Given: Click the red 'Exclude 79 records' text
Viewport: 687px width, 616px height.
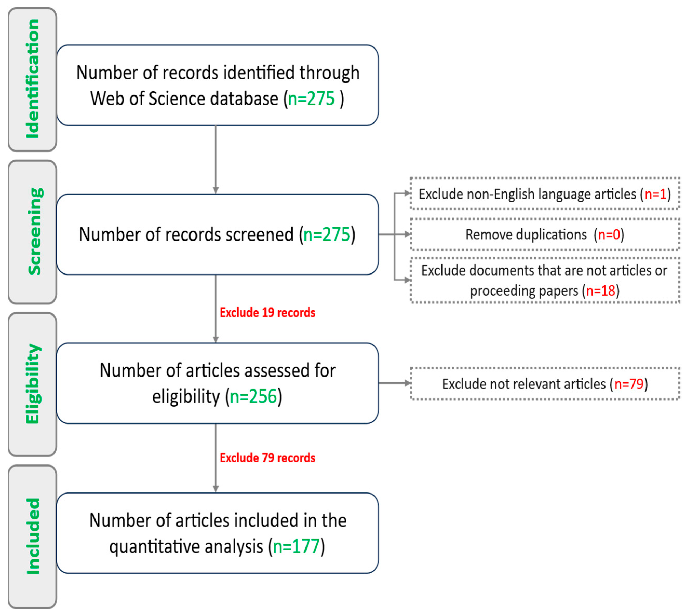Looking at the screenshot, I should (268, 458).
